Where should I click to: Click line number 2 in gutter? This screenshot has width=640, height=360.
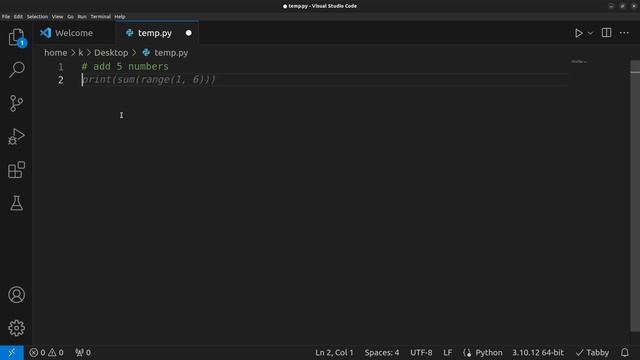[x=60, y=80]
